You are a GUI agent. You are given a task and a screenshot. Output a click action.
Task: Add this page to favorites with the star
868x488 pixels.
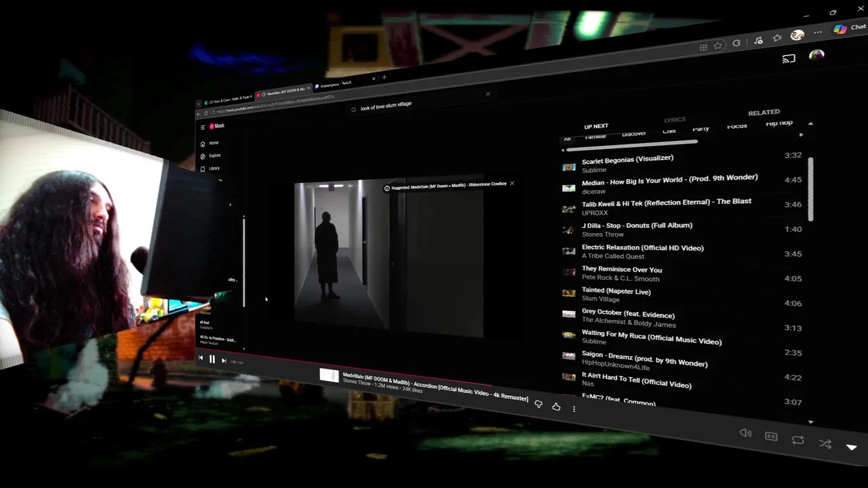718,45
